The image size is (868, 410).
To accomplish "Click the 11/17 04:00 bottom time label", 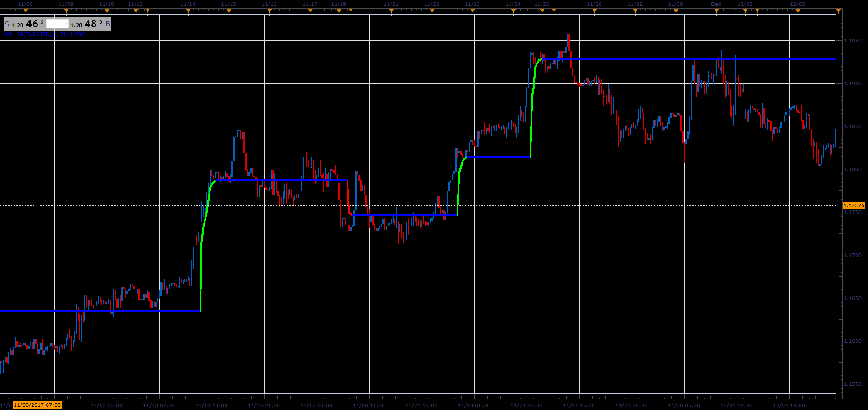I will tap(316, 405).
